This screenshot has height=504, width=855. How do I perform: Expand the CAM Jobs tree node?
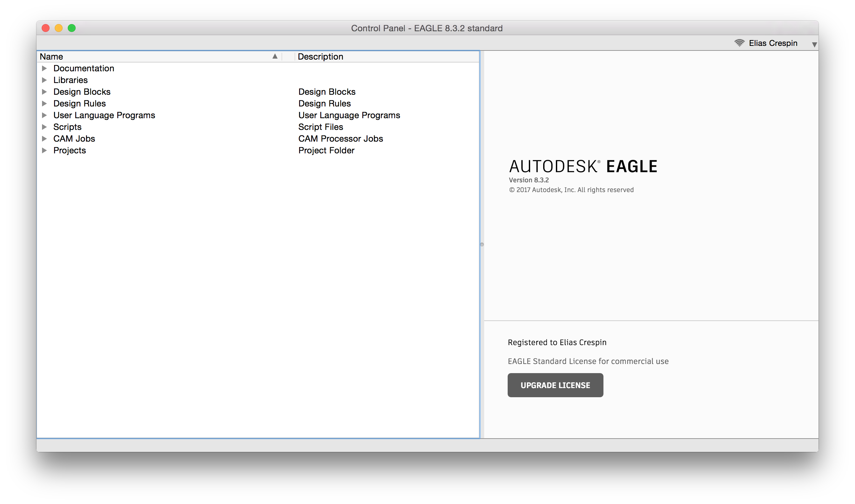click(45, 138)
